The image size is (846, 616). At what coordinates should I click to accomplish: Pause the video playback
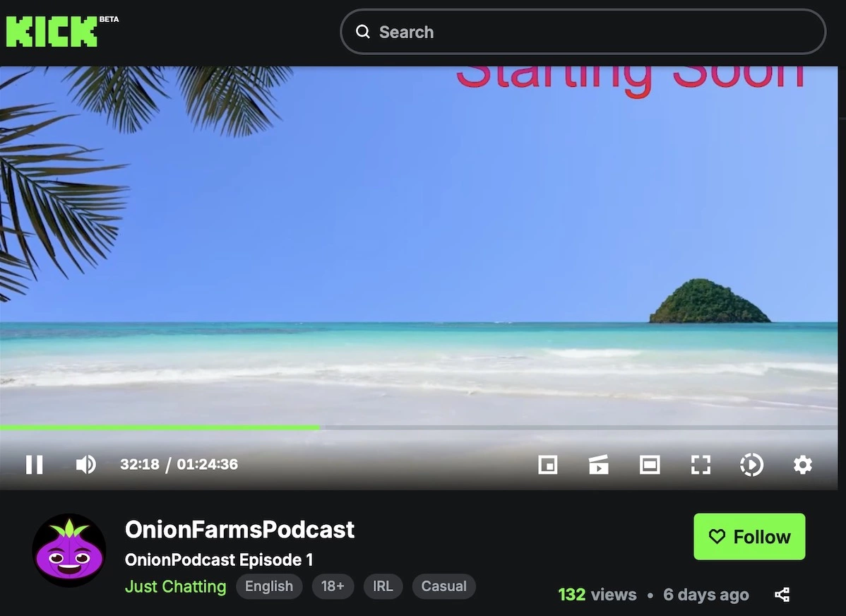tap(35, 464)
